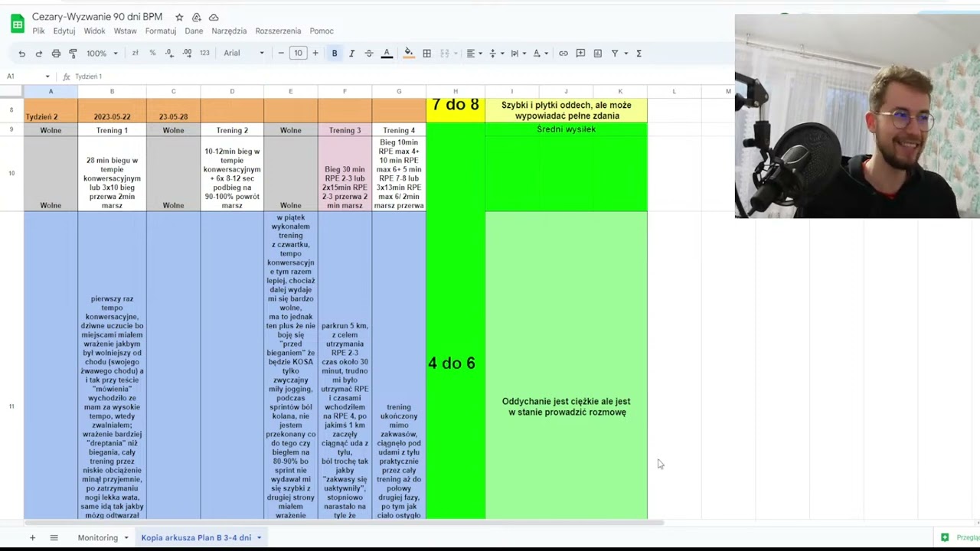Click the Create filter funnel icon

coord(615,54)
